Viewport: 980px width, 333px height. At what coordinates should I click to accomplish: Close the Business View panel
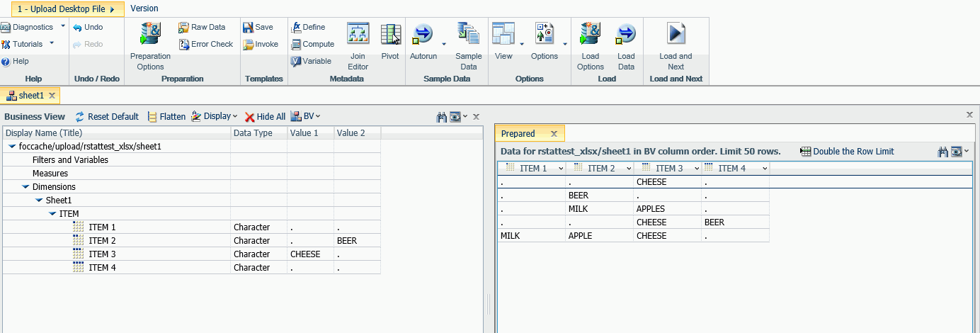(x=477, y=117)
